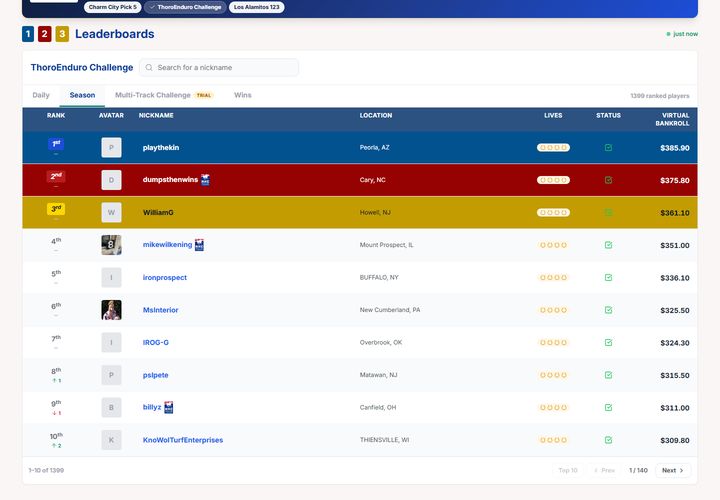Click the badge icon next to dumpsthenwins

(x=205, y=180)
